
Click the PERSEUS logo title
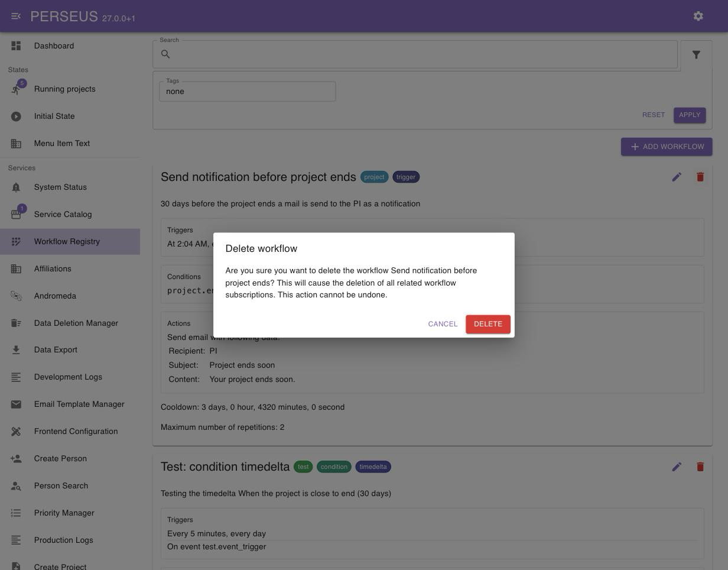(x=64, y=16)
